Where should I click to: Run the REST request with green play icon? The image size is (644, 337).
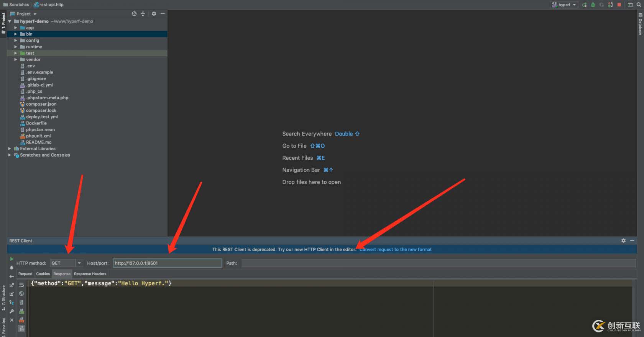(11, 259)
